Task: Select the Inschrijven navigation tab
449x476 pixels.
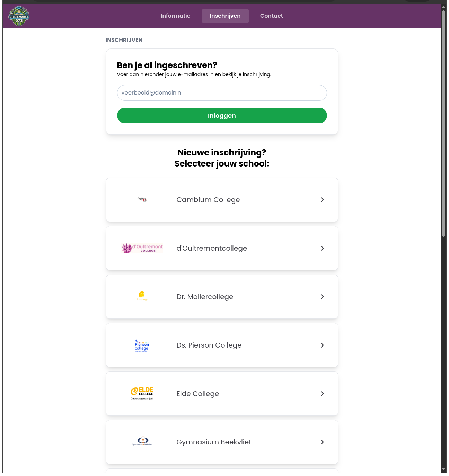Action: tap(225, 16)
